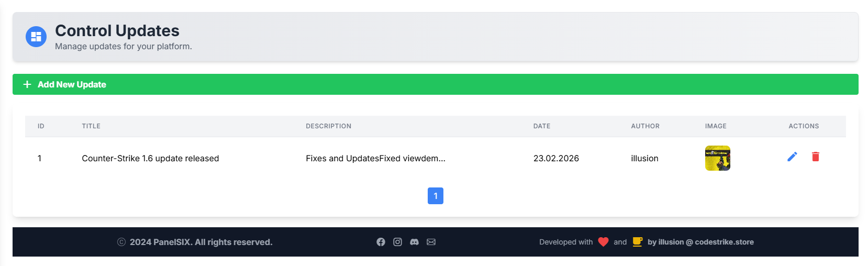Click the plus icon on the green bar
This screenshot has height=266, width=868.
coord(27,84)
